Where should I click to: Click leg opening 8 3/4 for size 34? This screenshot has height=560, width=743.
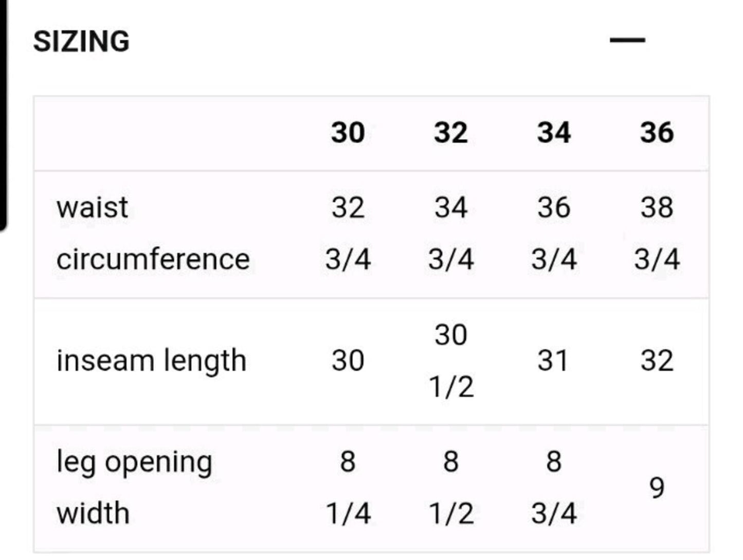pos(554,487)
